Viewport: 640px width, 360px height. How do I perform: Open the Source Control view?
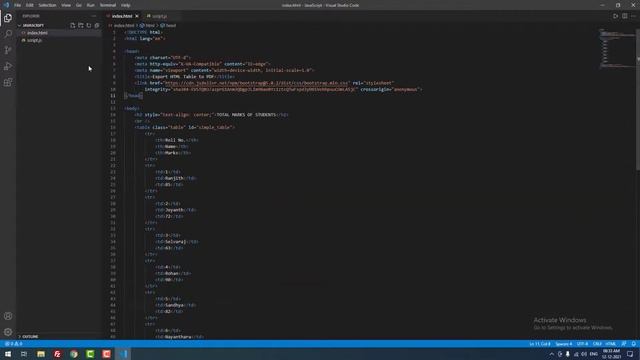coord(8,50)
